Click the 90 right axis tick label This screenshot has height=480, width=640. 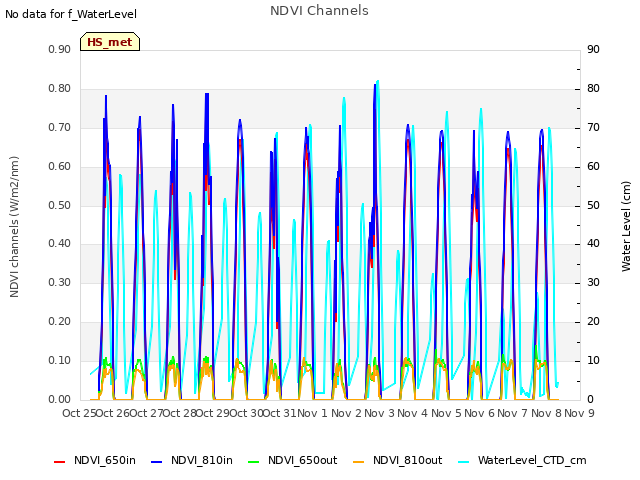pos(593,49)
